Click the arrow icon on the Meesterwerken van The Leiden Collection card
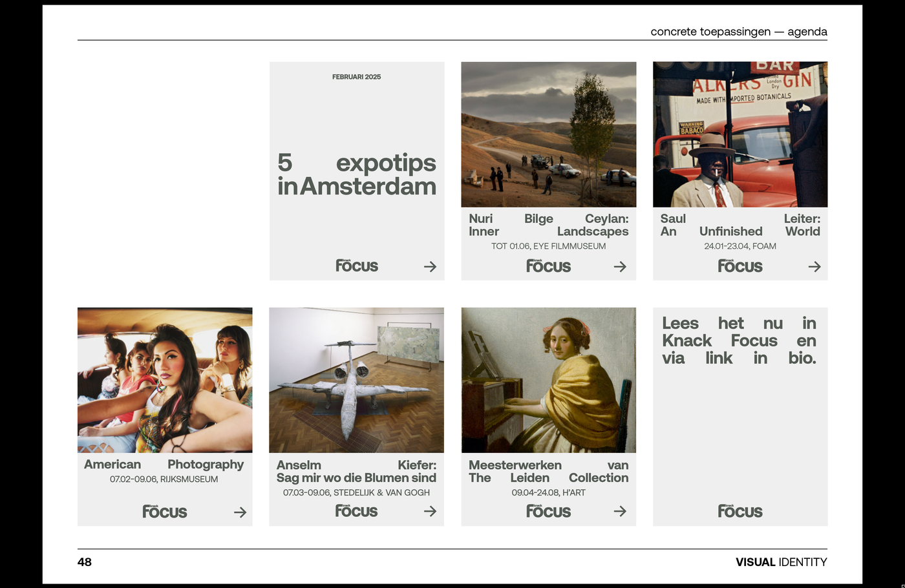 (620, 511)
